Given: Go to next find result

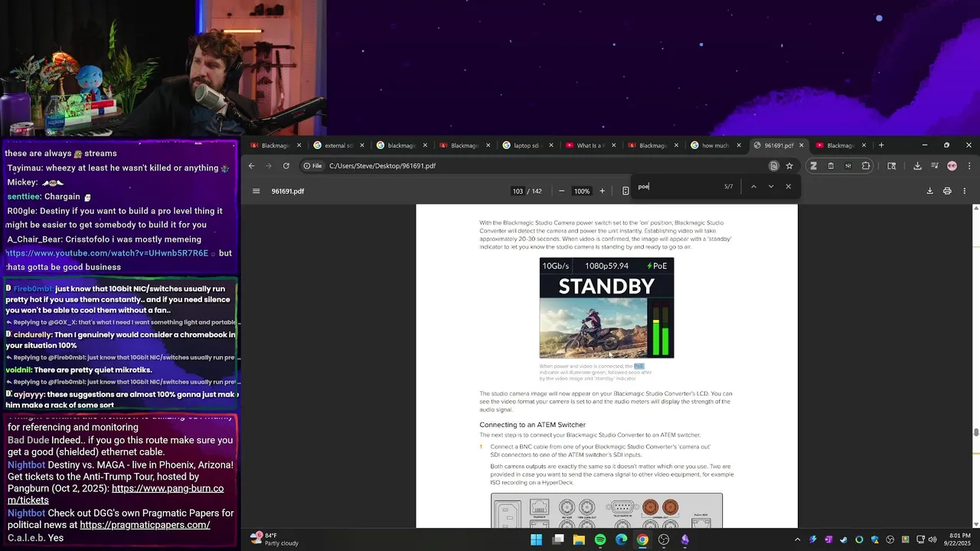Looking at the screenshot, I should [x=771, y=187].
